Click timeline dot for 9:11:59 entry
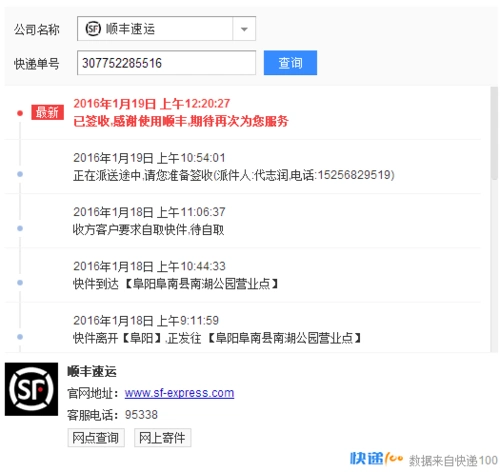500x472 pixels. (20, 337)
